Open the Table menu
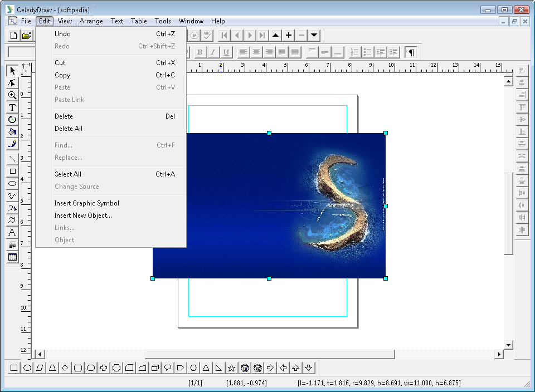 point(139,21)
